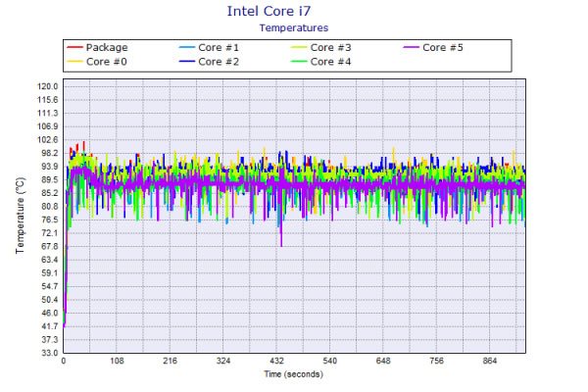Click the Package legend entry
The image size is (588, 392).
click(x=97, y=48)
